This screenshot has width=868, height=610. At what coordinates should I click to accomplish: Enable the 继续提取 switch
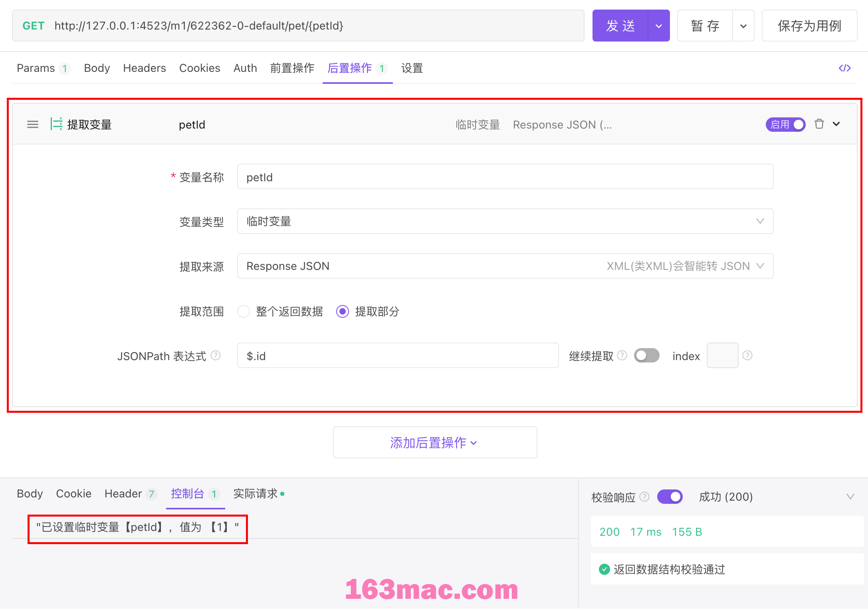647,355
